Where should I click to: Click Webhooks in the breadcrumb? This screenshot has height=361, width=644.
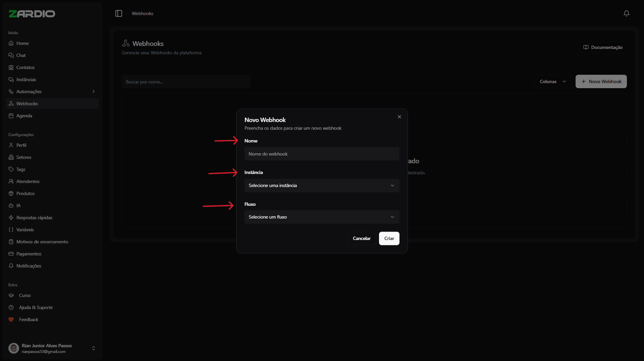[x=142, y=13]
